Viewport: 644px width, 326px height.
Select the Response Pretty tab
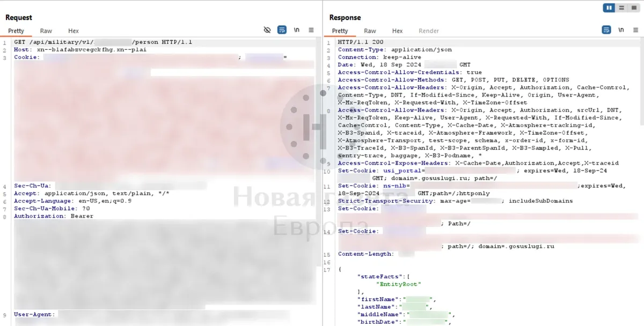point(340,31)
